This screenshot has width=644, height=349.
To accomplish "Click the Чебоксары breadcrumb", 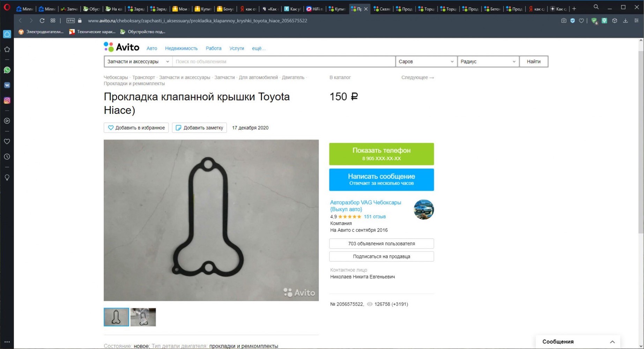I will click(x=116, y=77).
